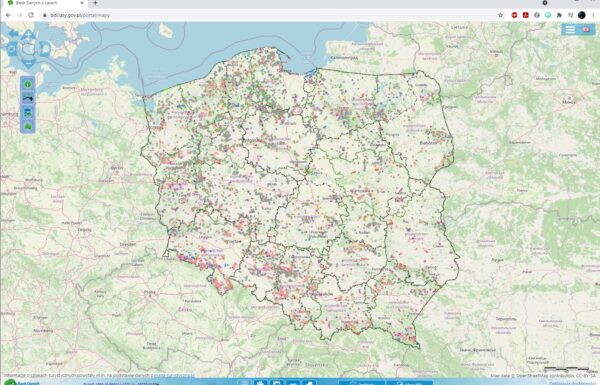The image size is (600, 385).
Task: Open the map layers tool icon
Action: [28, 112]
